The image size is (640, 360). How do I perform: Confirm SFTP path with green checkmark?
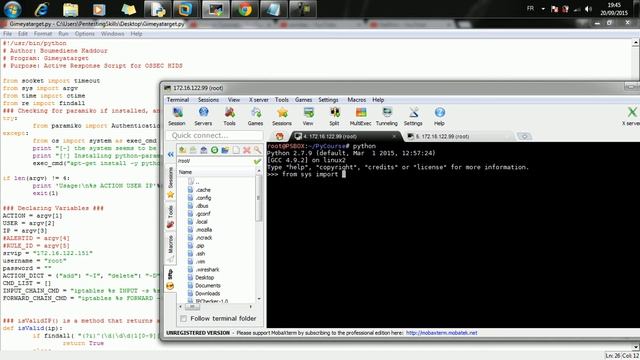pyautogui.click(x=257, y=161)
